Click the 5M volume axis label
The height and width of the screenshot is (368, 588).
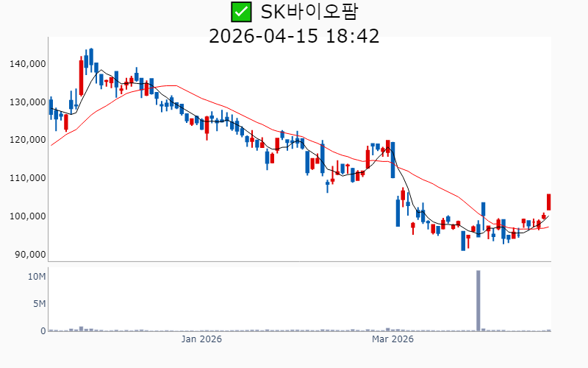click(x=40, y=304)
